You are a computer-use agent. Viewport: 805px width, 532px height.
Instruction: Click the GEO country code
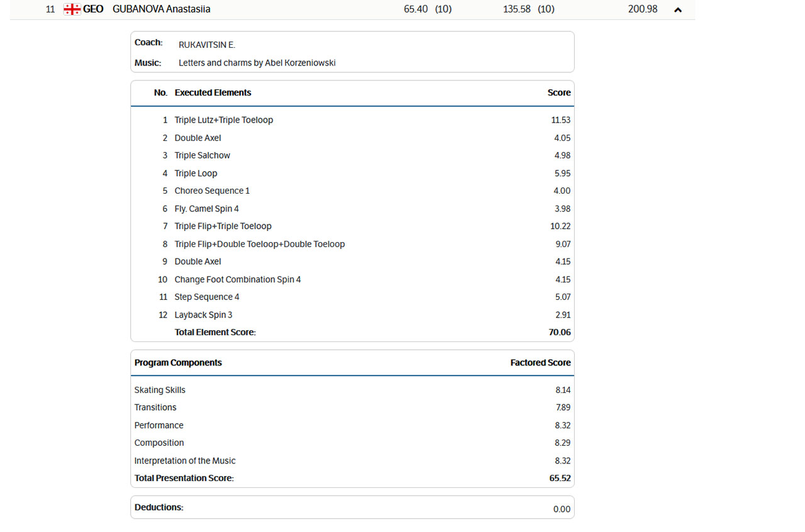point(93,9)
